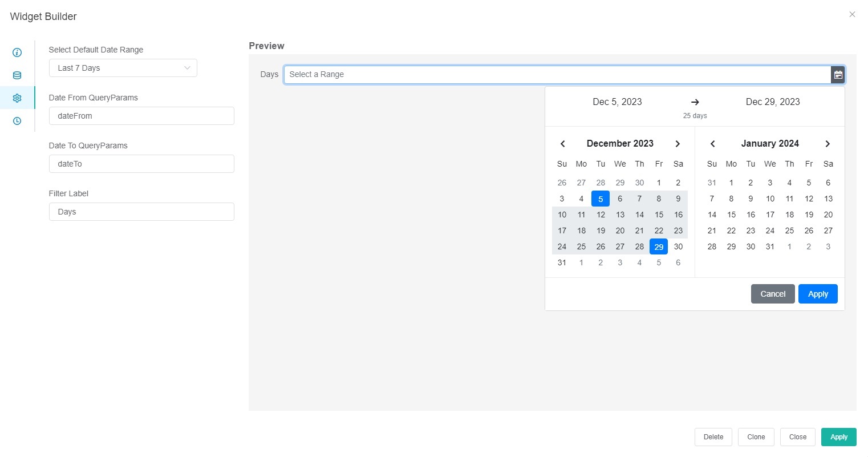Screen dimensions: 868x457
Task: Click the Select a Range input field
Action: pyautogui.click(x=557, y=75)
